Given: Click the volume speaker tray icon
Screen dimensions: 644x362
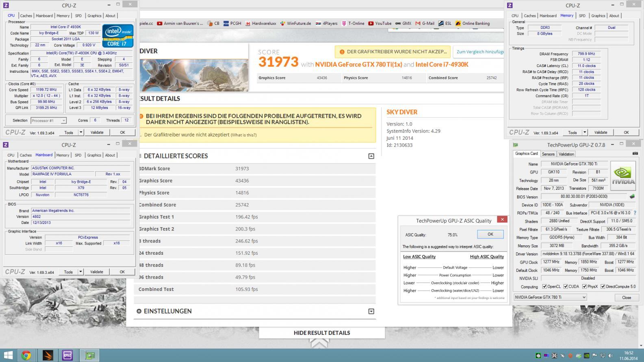Looking at the screenshot, I should pyautogui.click(x=611, y=356).
